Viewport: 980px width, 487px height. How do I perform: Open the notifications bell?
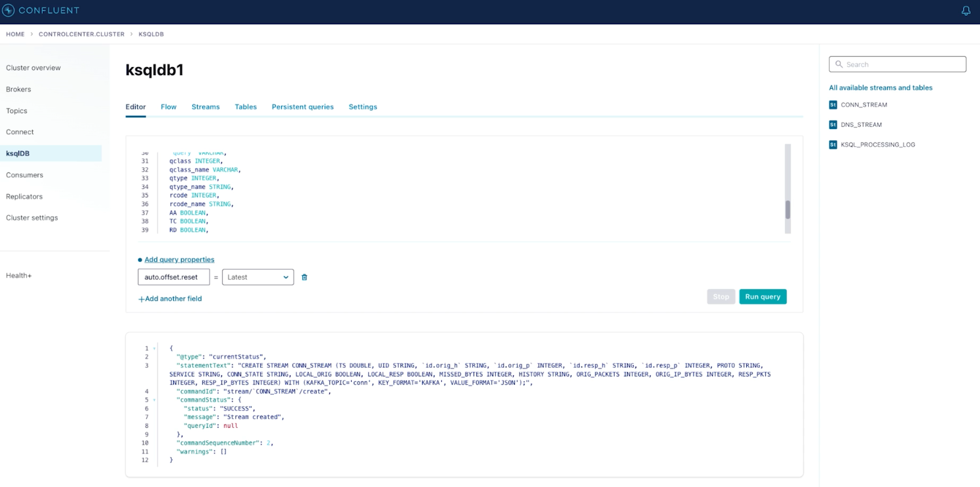point(966,11)
